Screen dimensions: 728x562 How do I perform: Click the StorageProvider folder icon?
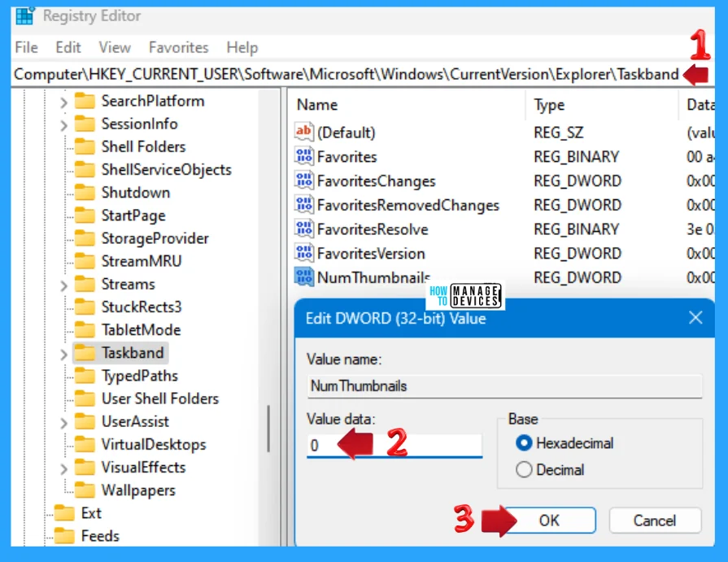pyautogui.click(x=85, y=238)
